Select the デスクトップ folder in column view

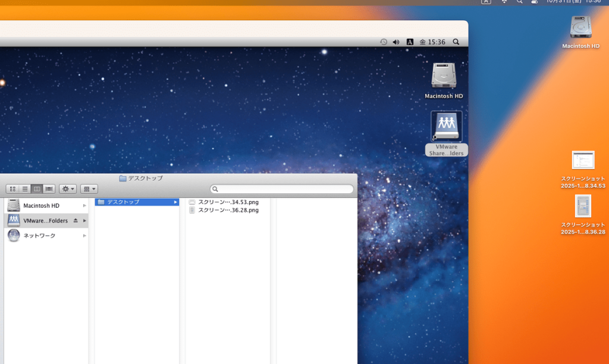137,202
